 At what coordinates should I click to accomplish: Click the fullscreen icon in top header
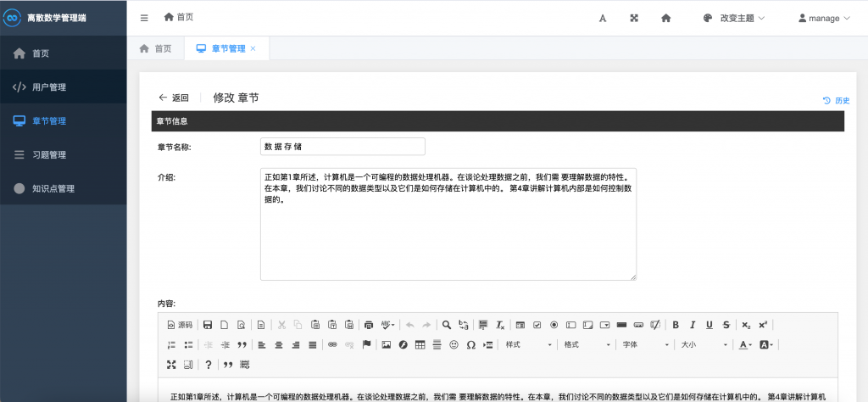tap(634, 18)
